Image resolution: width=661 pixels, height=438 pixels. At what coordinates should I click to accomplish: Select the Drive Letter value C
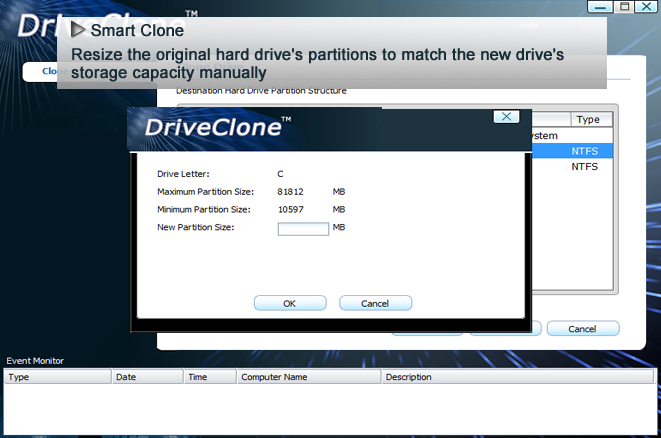pyautogui.click(x=280, y=174)
